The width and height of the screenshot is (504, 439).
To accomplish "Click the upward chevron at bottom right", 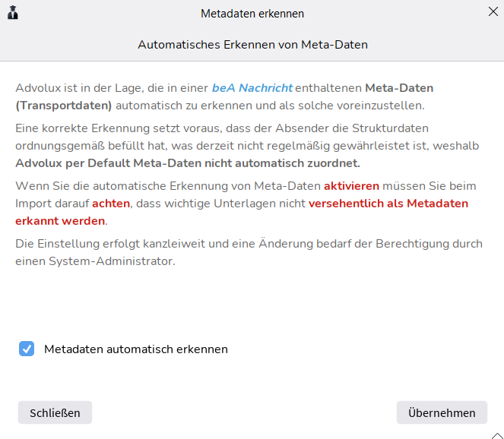I will (x=497, y=434).
